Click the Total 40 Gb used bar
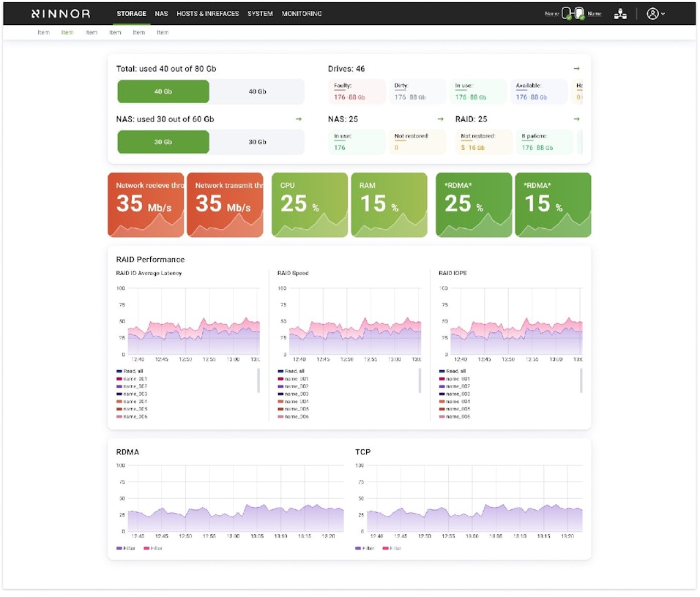The image size is (700, 597). (x=163, y=91)
